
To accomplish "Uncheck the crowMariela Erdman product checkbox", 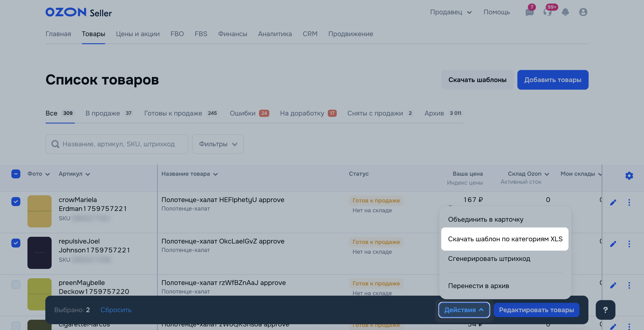I will pyautogui.click(x=16, y=201).
